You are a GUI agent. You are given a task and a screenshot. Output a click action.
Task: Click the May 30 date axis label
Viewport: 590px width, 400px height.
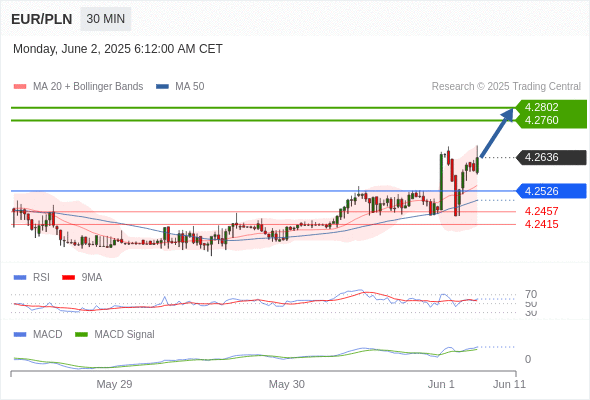click(x=287, y=384)
